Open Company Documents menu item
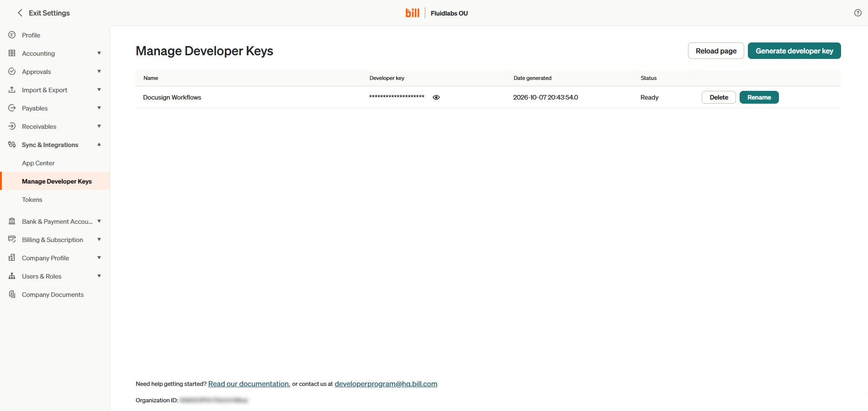The width and height of the screenshot is (868, 411). point(55,295)
